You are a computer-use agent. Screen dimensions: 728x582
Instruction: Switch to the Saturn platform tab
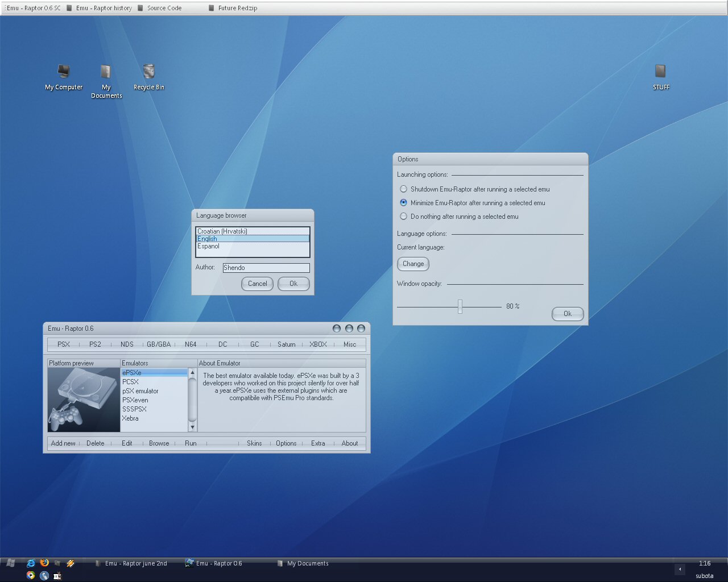286,344
